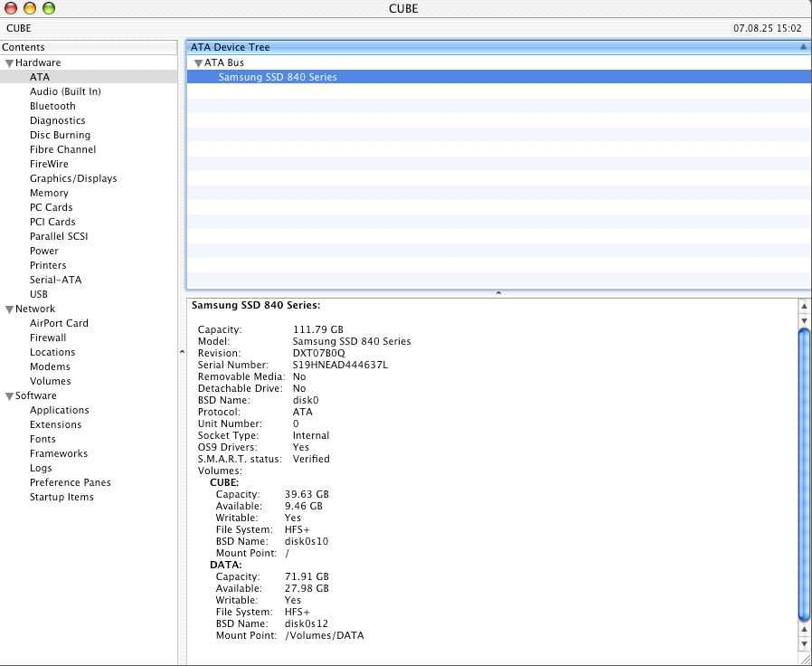Screen dimensions: 812x666
Task: Open the Startup Items entry
Action: point(61,498)
